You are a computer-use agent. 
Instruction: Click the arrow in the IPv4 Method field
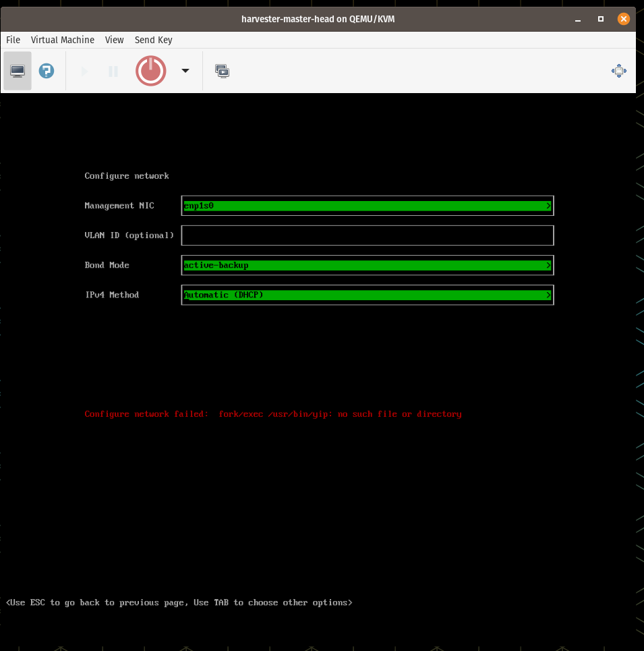(x=548, y=295)
